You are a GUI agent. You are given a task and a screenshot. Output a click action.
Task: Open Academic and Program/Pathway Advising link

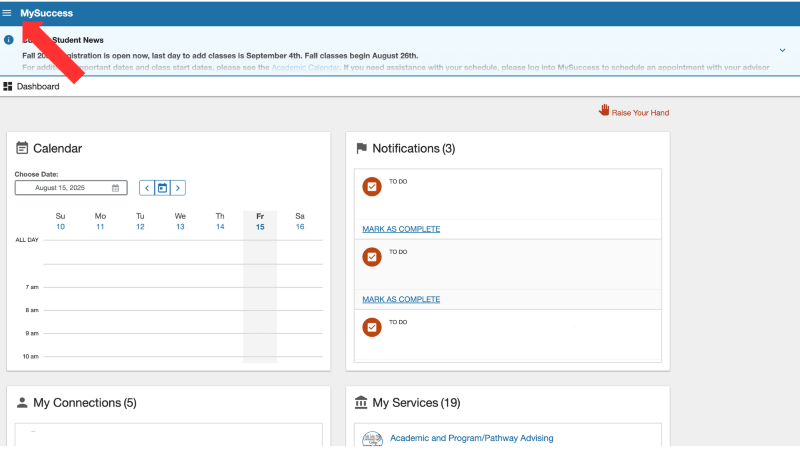pyautogui.click(x=471, y=438)
